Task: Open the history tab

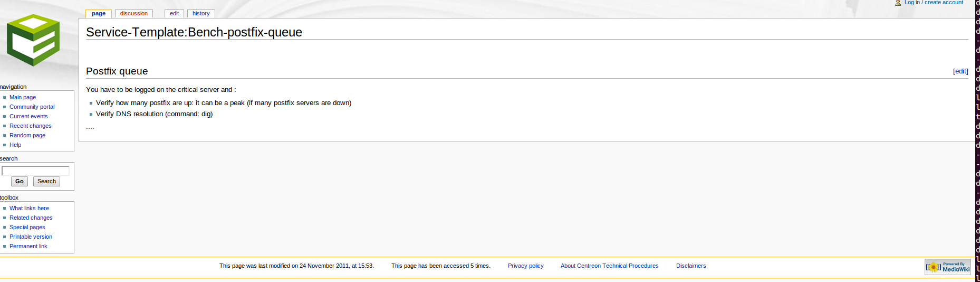Action: tap(201, 14)
